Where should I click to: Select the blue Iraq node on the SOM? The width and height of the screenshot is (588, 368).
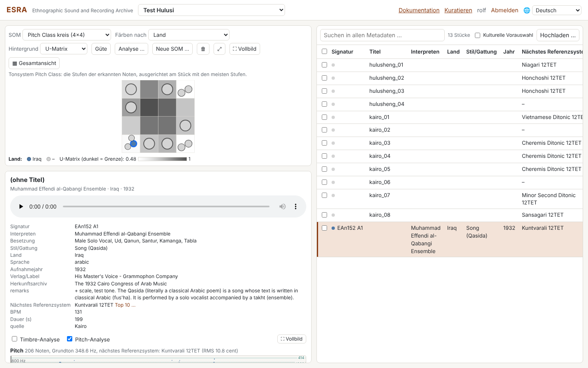click(134, 144)
